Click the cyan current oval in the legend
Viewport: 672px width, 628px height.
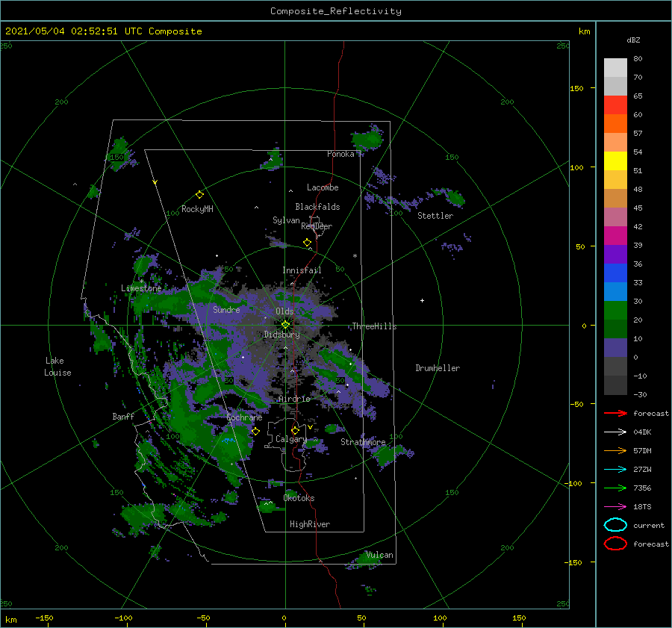click(x=615, y=525)
